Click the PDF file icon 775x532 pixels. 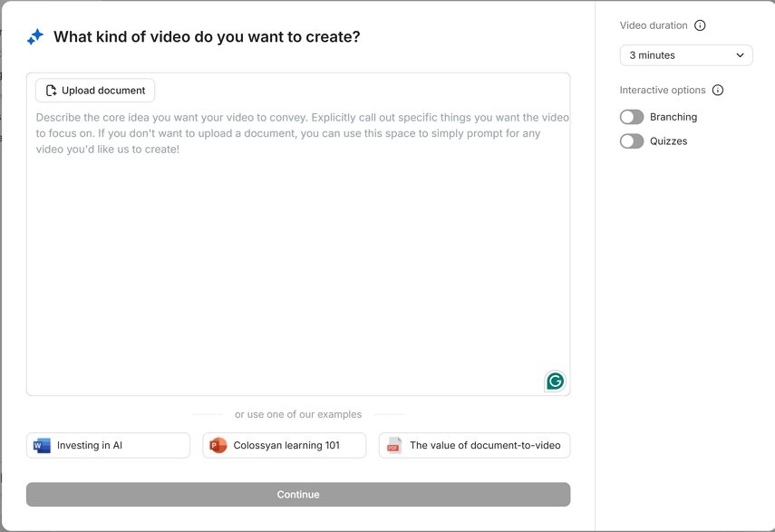point(394,445)
